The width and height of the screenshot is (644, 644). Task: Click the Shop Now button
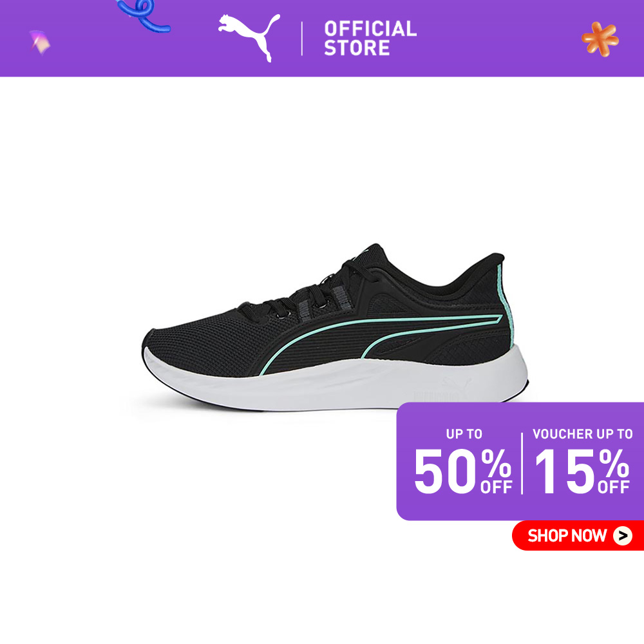pos(578,536)
